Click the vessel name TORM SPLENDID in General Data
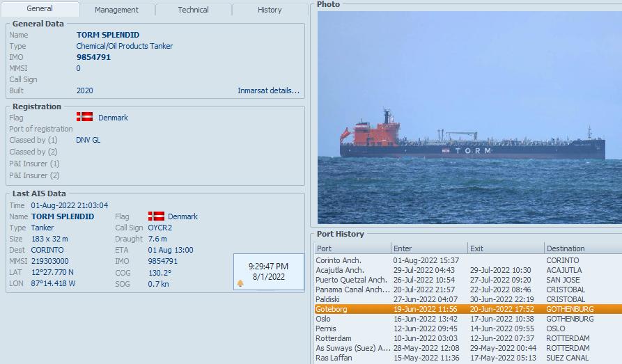Viewport: 622px width, 364px height. tap(108, 35)
